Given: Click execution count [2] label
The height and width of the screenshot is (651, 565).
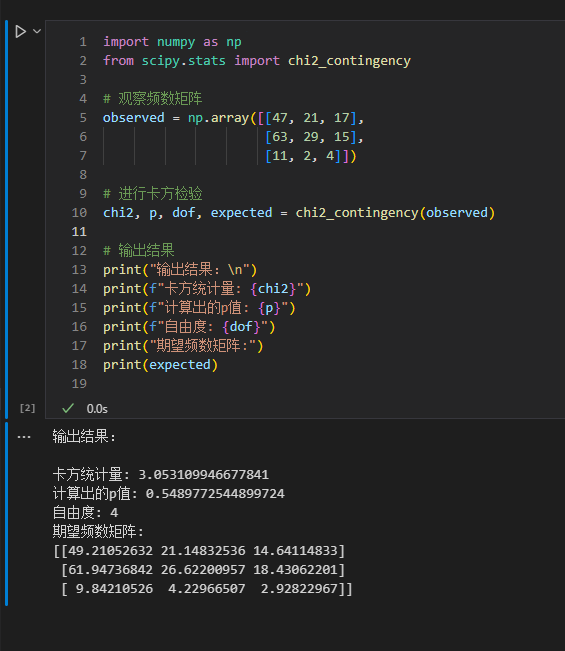Looking at the screenshot, I should click(27, 408).
